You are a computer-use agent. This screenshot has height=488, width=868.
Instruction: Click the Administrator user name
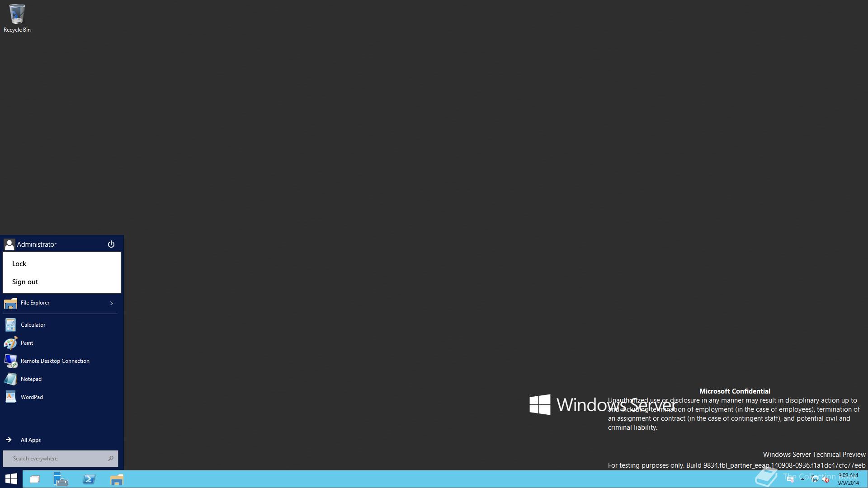[x=37, y=244]
